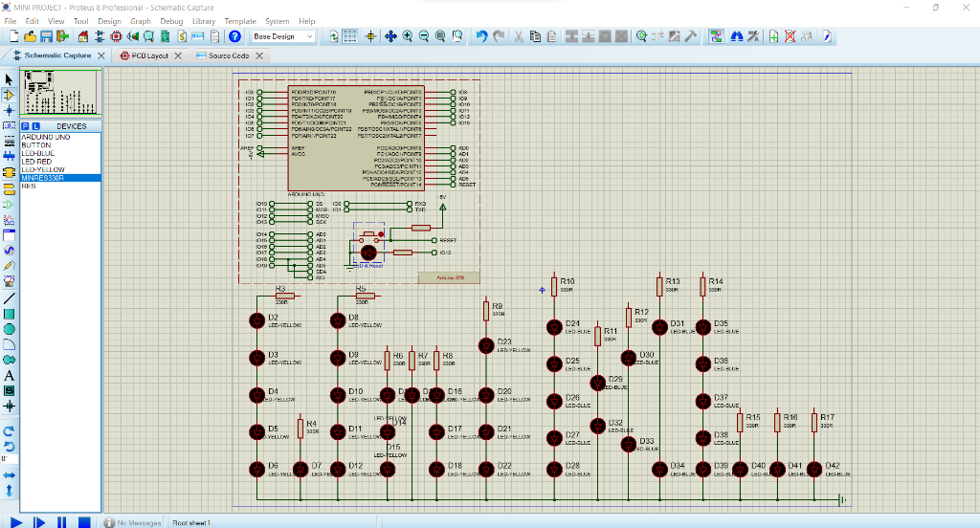Viewport: 980px width, 528px height.
Task: Create a new project with the blank page icon
Action: (x=13, y=37)
